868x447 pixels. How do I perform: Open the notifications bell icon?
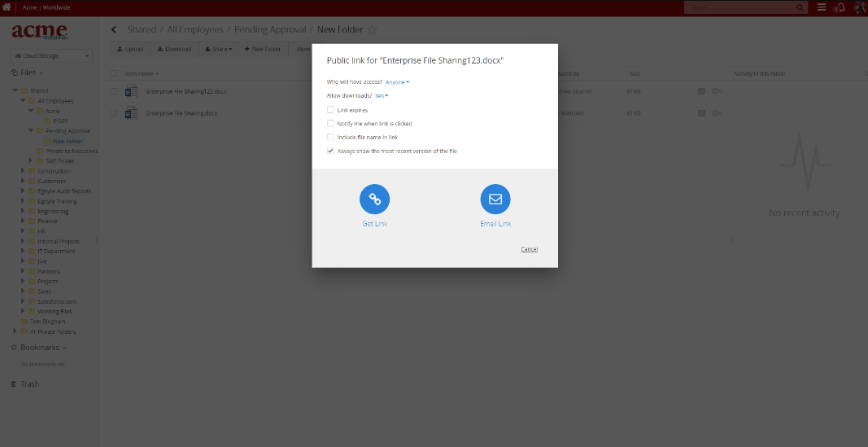click(840, 7)
